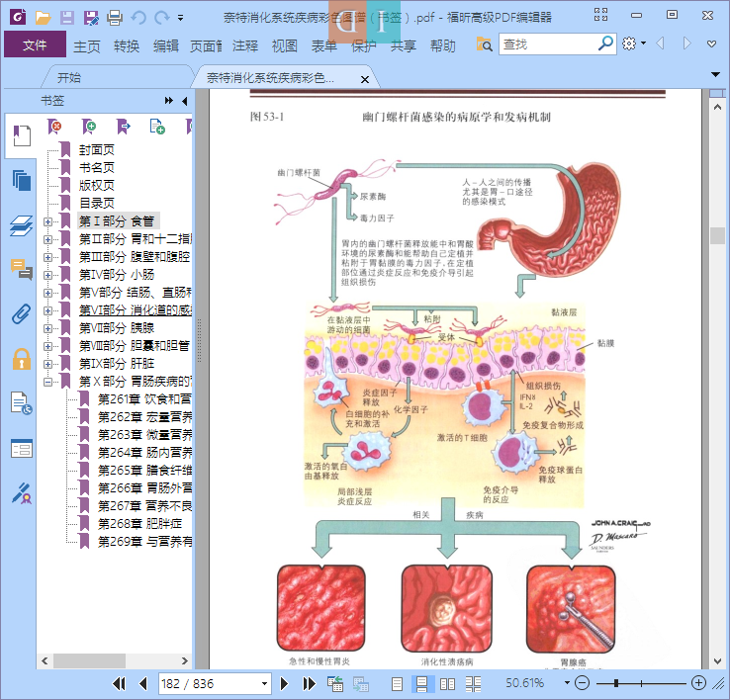Select the 第Ⅵ部分 消化道的感 bookmark

(135, 310)
